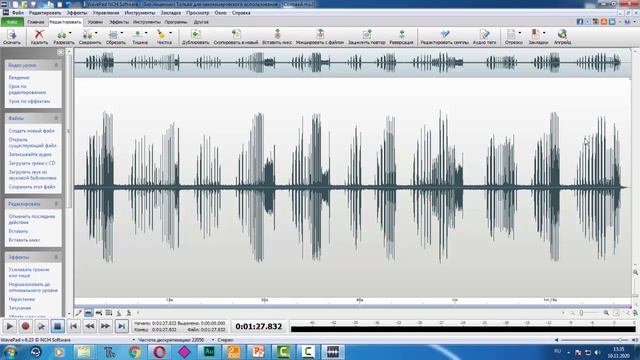Open the Инструменты menu in menu bar

[x=140, y=13]
